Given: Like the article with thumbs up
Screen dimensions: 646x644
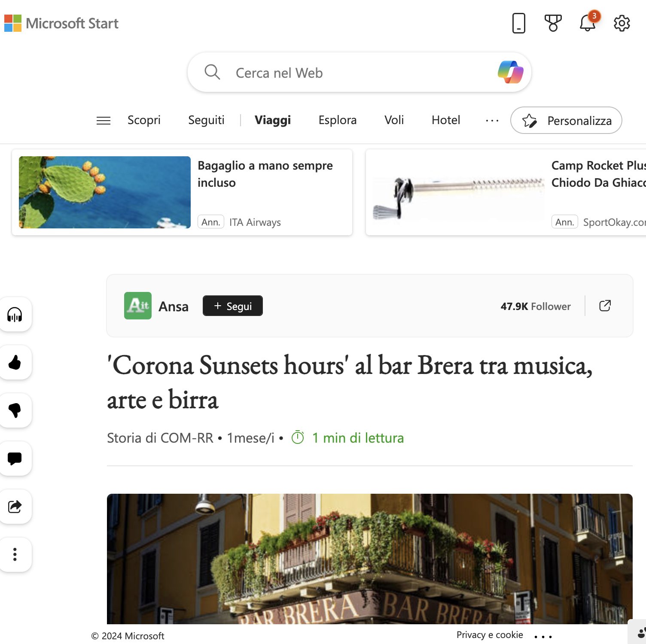Looking at the screenshot, I should pos(15,363).
